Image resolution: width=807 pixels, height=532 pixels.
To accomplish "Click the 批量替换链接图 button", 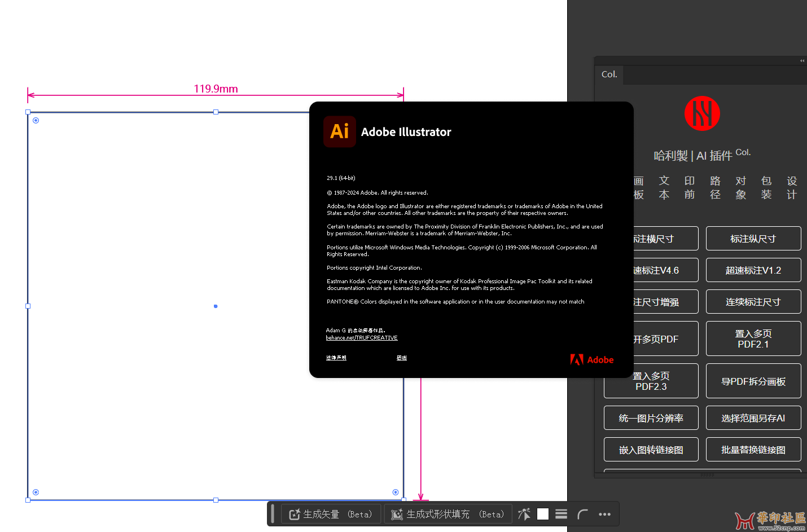I will (x=753, y=450).
